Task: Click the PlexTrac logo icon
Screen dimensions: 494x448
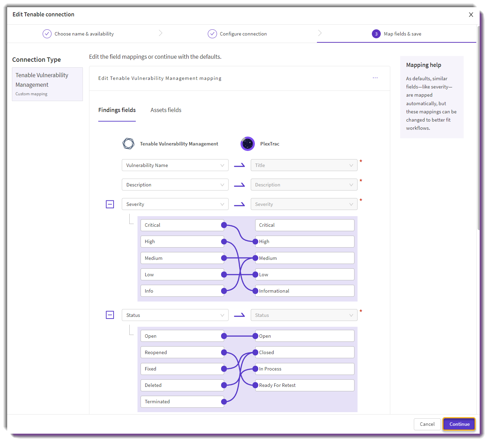Action: (x=248, y=144)
